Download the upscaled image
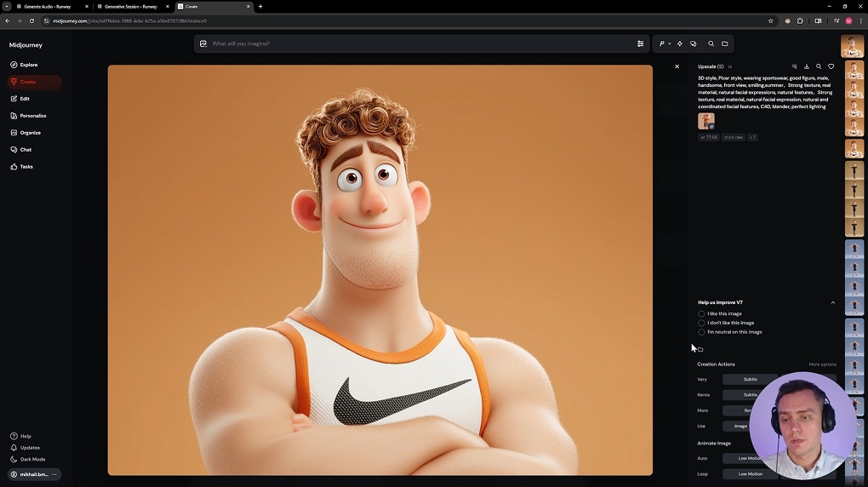Screen dimensions: 868x487 [807, 66]
